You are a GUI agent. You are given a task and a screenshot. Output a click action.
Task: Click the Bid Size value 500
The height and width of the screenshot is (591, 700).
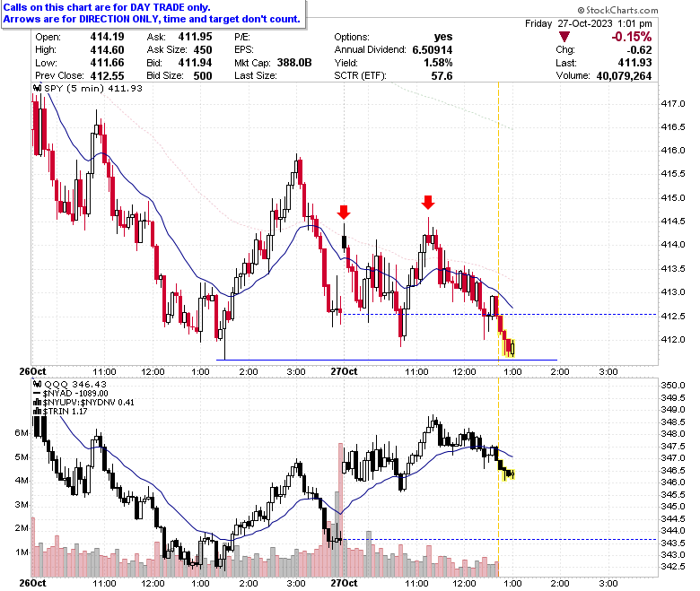pyautogui.click(x=203, y=75)
